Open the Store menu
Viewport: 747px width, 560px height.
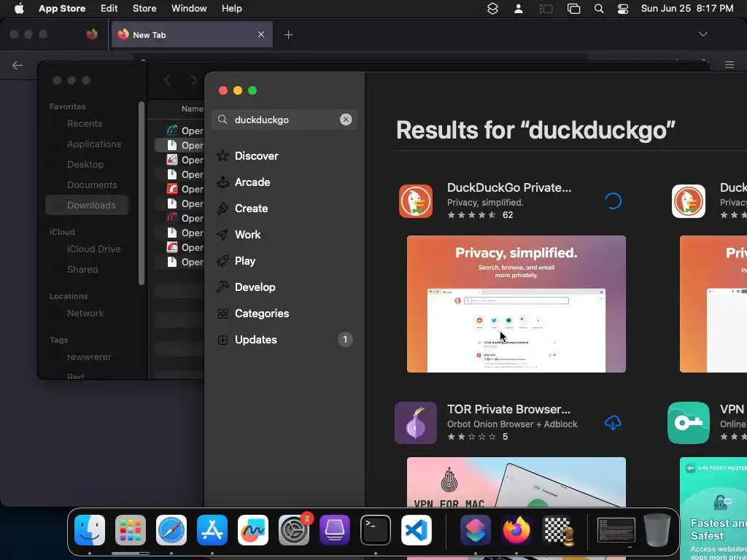(x=144, y=8)
